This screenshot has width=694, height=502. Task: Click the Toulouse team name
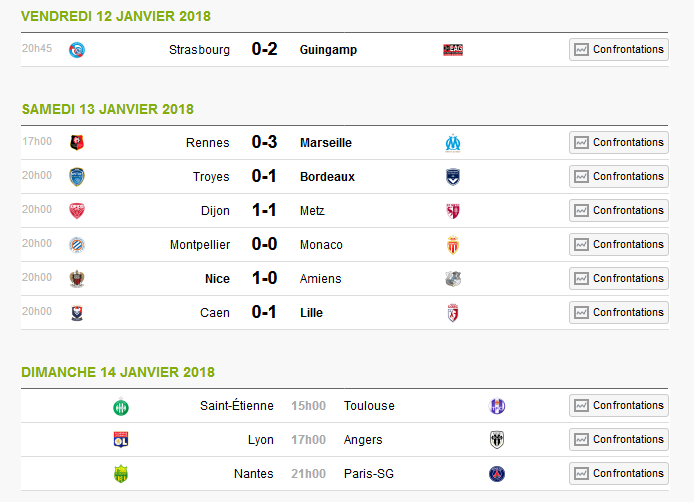point(369,405)
